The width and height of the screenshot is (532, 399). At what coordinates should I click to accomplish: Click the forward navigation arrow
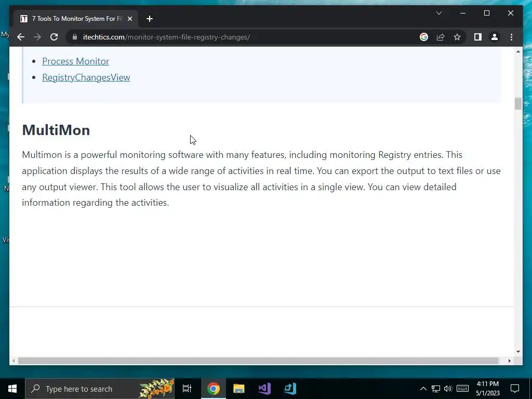(x=37, y=37)
